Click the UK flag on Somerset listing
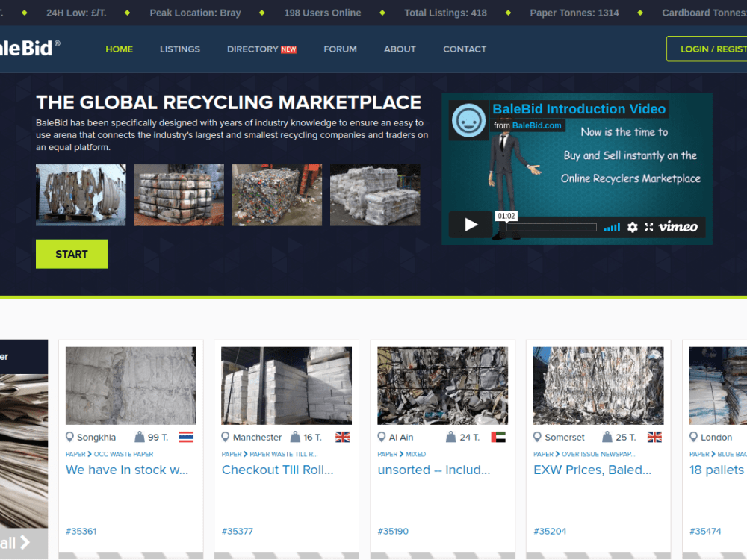 (654, 437)
